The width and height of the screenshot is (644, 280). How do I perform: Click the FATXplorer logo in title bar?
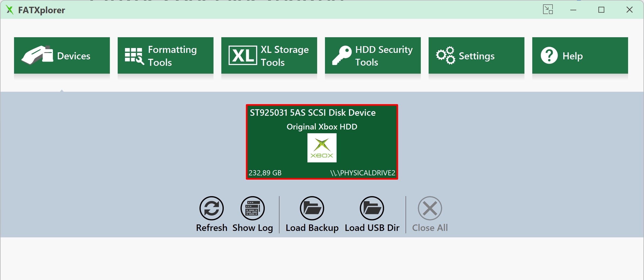pos(10,10)
